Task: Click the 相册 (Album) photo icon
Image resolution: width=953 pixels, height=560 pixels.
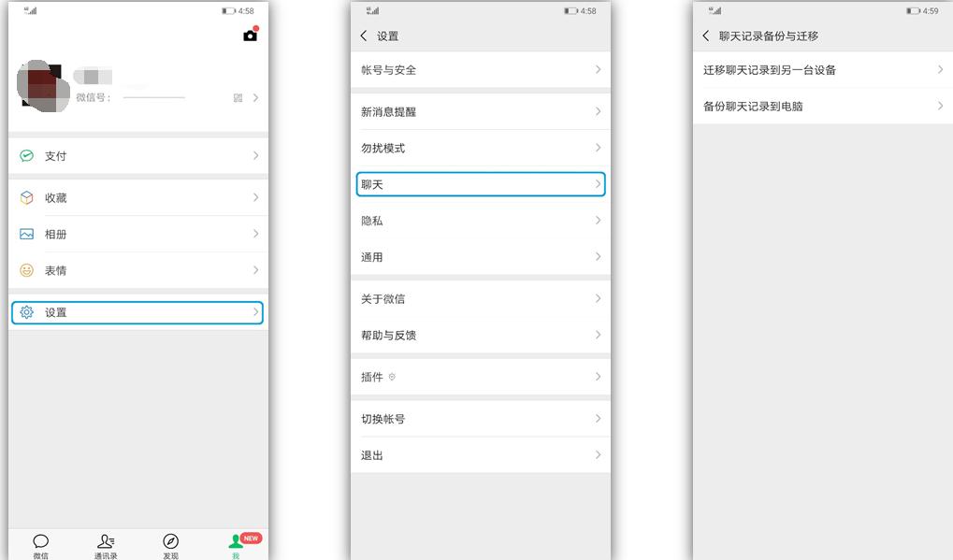Action: coord(27,234)
